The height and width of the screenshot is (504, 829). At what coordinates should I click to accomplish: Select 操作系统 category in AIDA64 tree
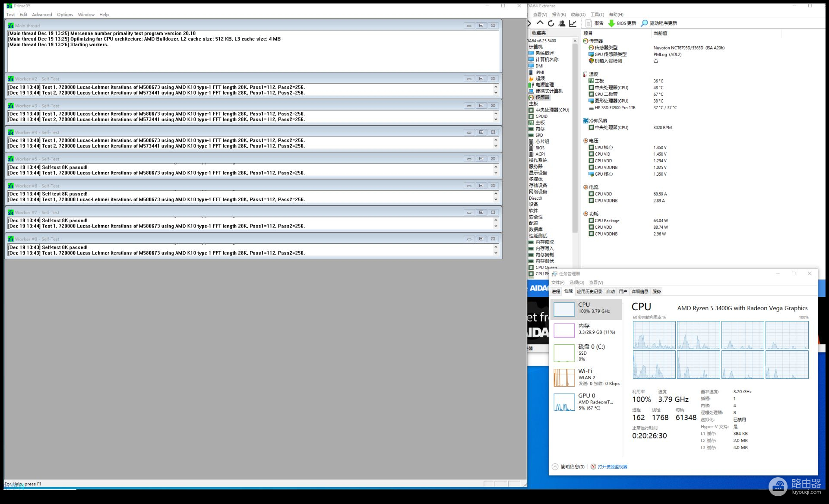(x=538, y=161)
